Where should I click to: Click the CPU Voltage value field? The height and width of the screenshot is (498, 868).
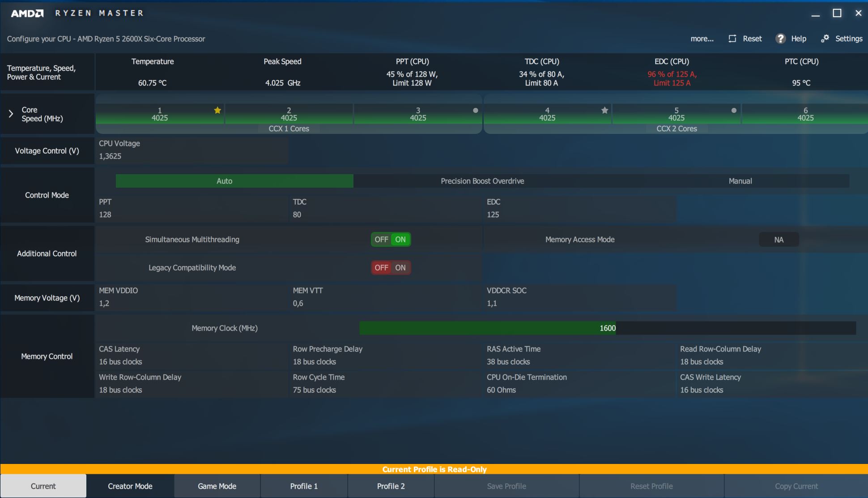click(110, 156)
